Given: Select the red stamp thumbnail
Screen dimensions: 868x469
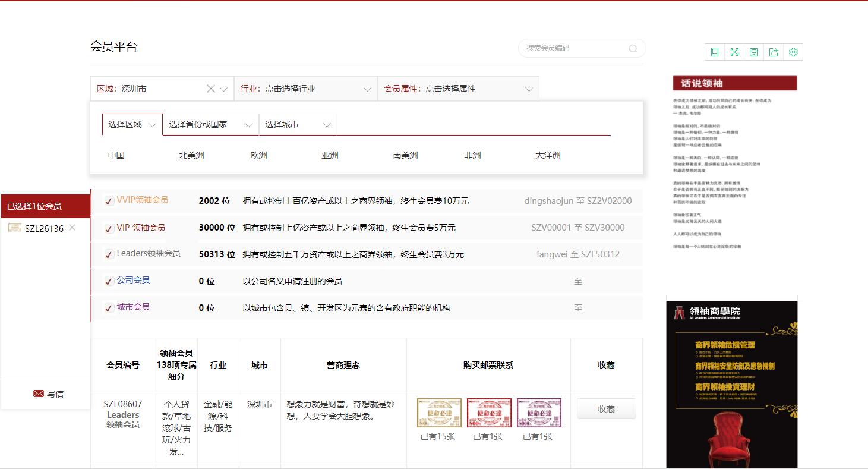Looking at the screenshot, I should pos(489,413).
